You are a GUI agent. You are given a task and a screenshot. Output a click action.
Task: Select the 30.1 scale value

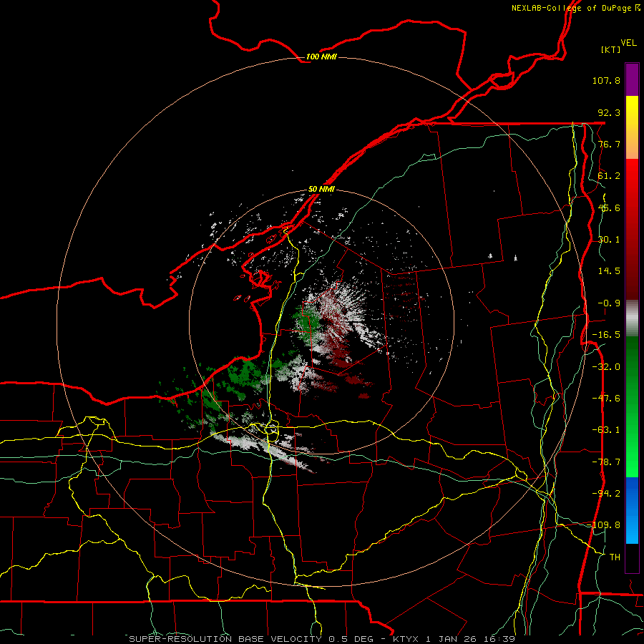609,240
